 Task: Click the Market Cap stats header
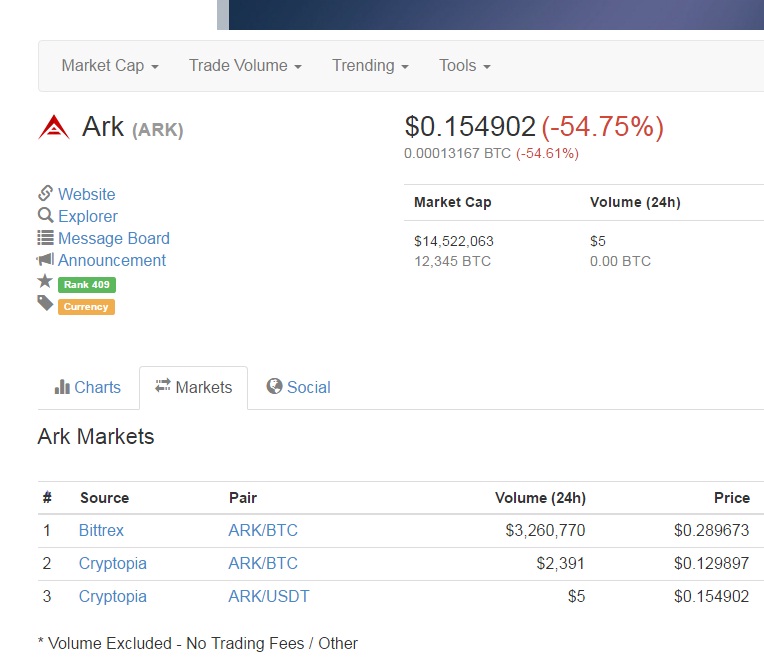tap(453, 202)
